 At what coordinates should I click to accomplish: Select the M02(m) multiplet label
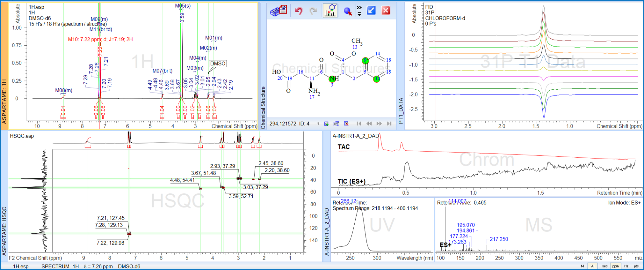pos(208,48)
